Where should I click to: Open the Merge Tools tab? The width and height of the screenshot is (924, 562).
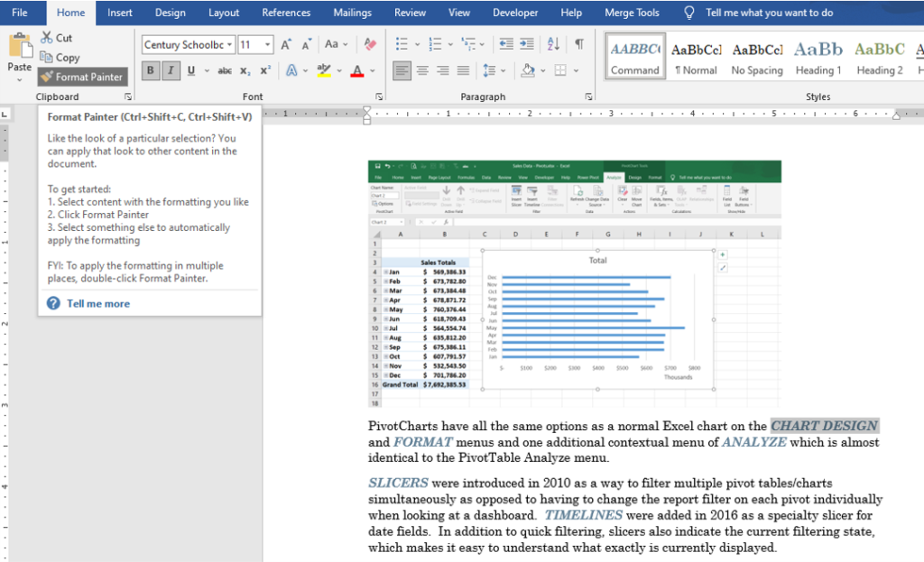(x=632, y=13)
